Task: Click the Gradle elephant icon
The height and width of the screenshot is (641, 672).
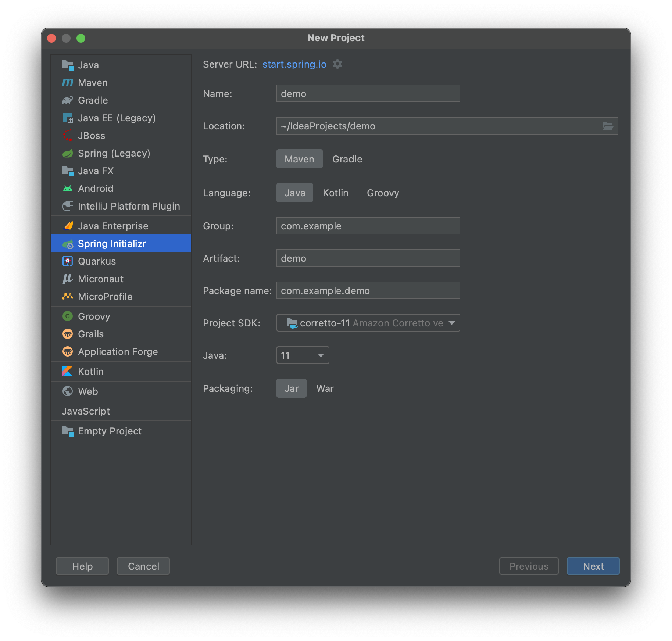Action: 68,100
